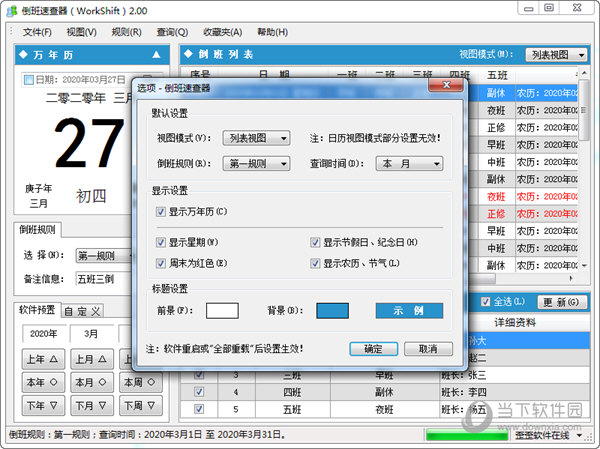Viewport: 600px width, 449px height.
Task: Select the 班长: 张三 detail cell
Action: [515, 375]
